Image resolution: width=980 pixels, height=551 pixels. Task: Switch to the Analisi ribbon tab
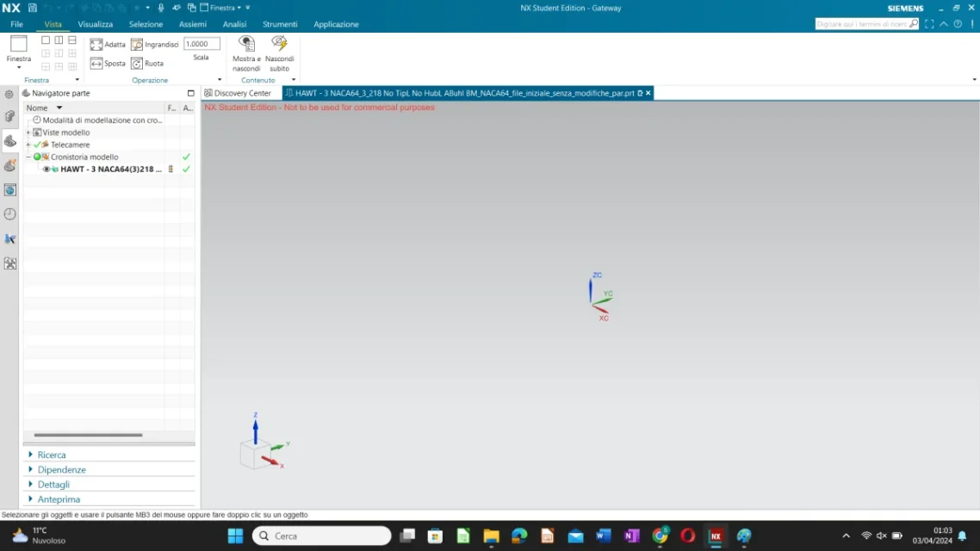234,24
